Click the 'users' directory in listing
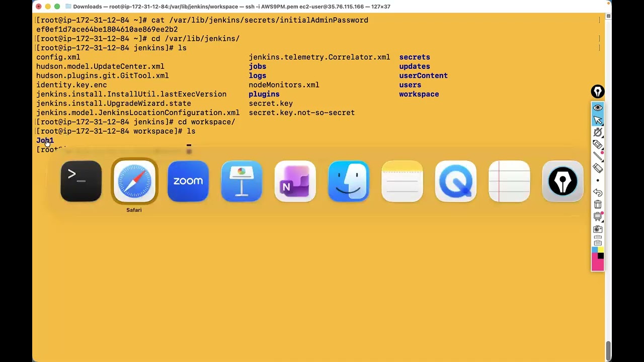Viewport: 644px width, 362px height. click(x=410, y=85)
